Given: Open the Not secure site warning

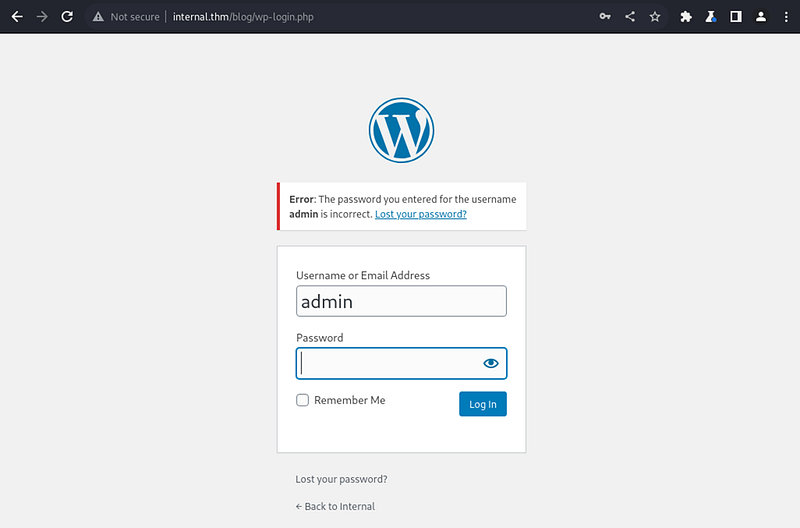Looking at the screenshot, I should point(126,17).
